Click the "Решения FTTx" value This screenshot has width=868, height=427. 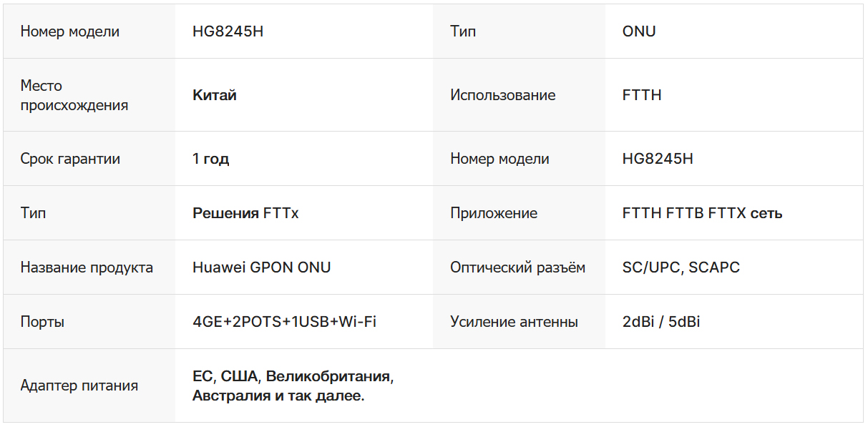[x=245, y=213]
